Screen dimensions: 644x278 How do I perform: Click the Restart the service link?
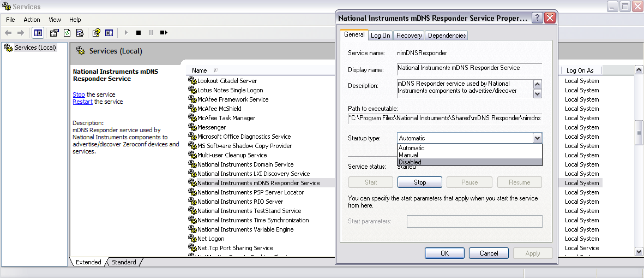tap(82, 102)
